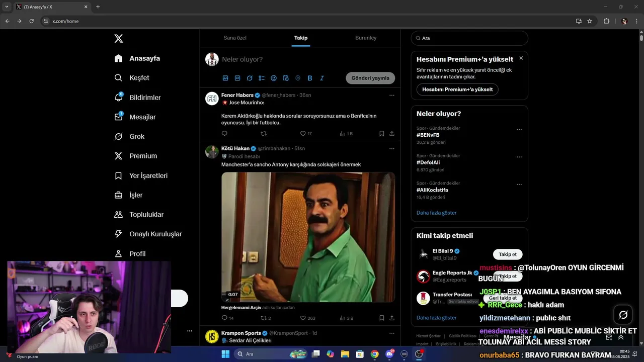Viewport: 644px width, 362px height.
Task: Click the Ara search box on X
Action: [x=469, y=38]
